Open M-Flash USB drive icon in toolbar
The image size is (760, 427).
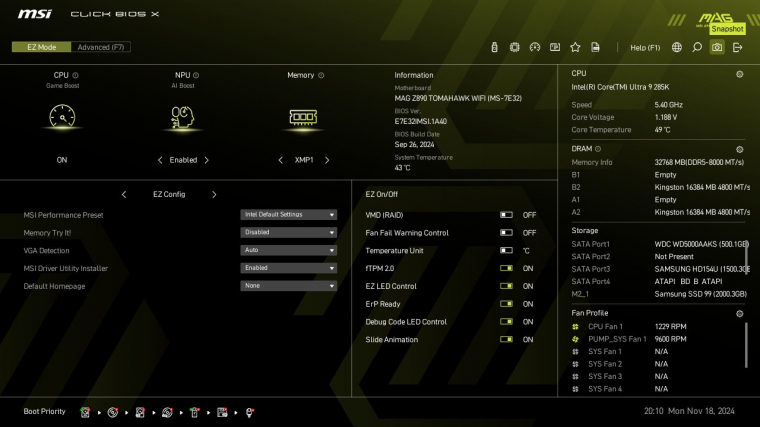(494, 47)
